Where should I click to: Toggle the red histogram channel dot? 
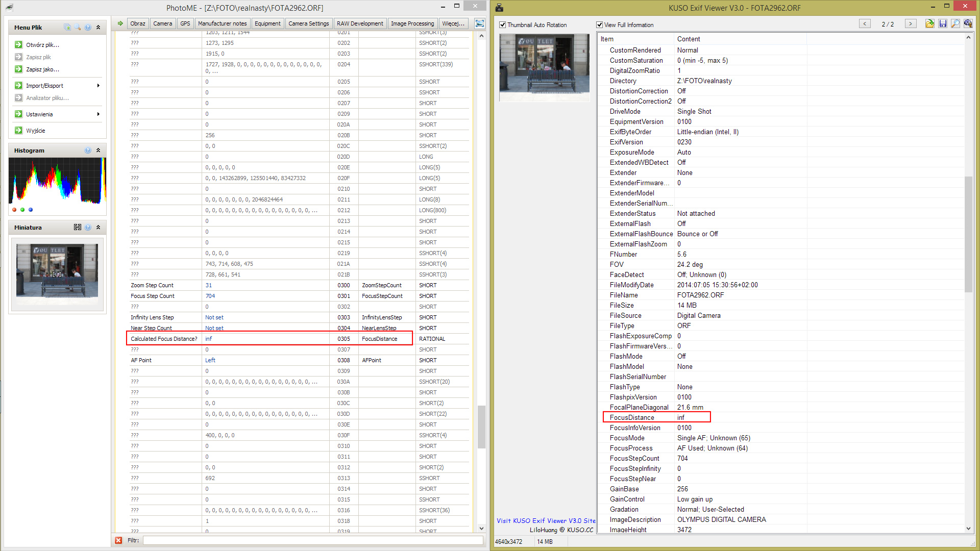point(14,210)
